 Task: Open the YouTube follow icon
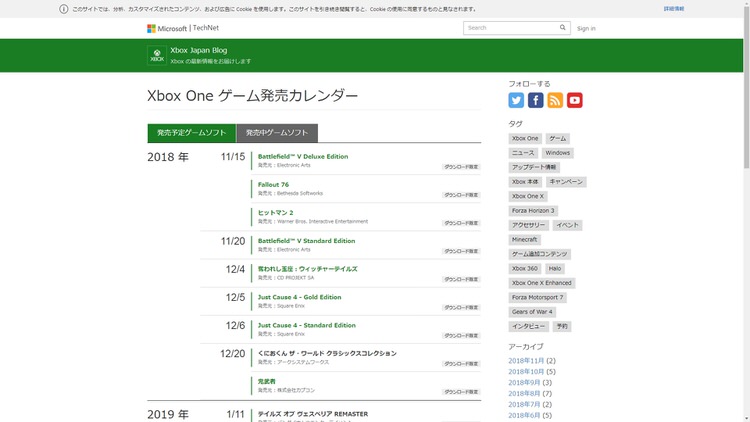click(x=575, y=100)
